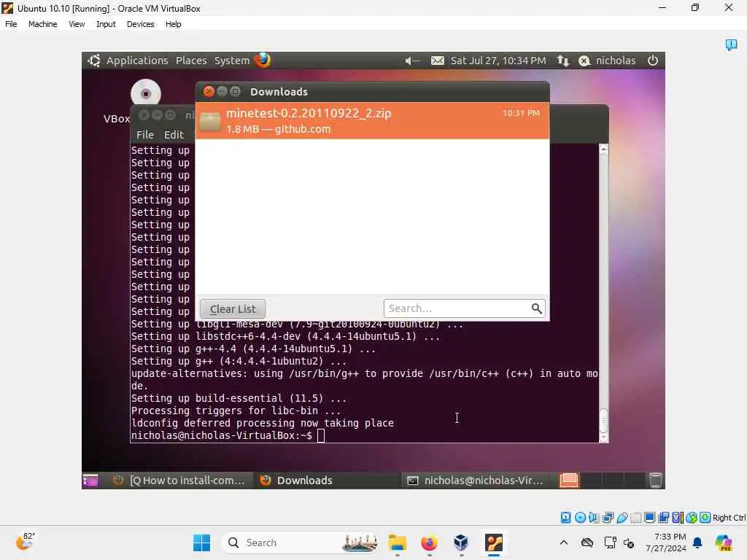Launch Firefox from the top panel
This screenshot has width=747, height=560.
pyautogui.click(x=263, y=60)
